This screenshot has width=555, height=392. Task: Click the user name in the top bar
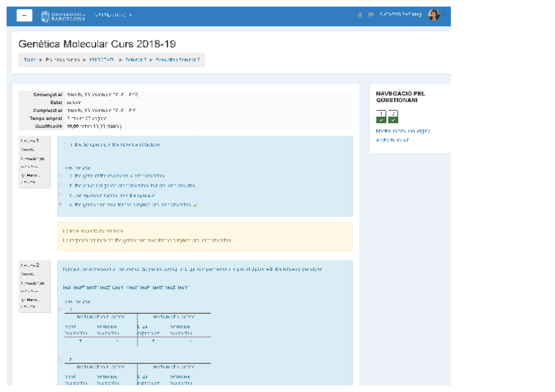tap(401, 14)
